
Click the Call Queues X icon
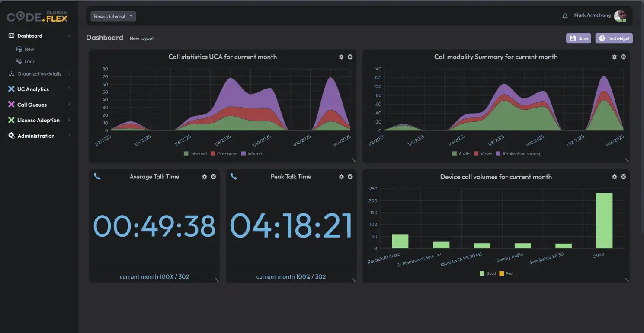point(11,105)
